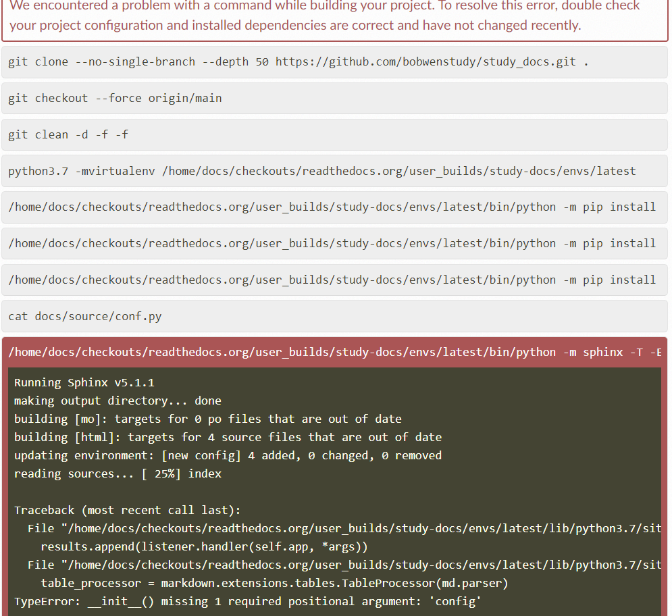The width and height of the screenshot is (672, 616).
Task: Click the 'Traceback (most recent call last):' line
Action: click(x=128, y=511)
